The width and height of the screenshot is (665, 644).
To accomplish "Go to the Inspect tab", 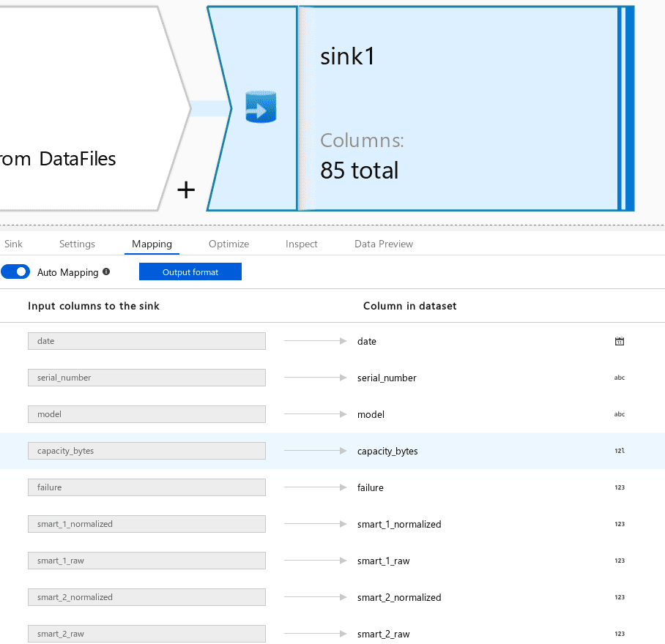I will (302, 244).
